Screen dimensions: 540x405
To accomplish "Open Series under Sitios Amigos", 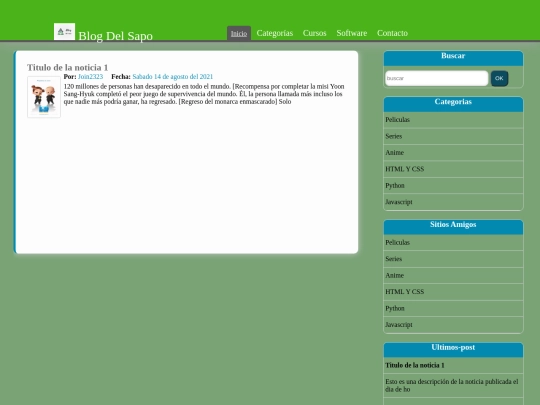I will (453, 259).
